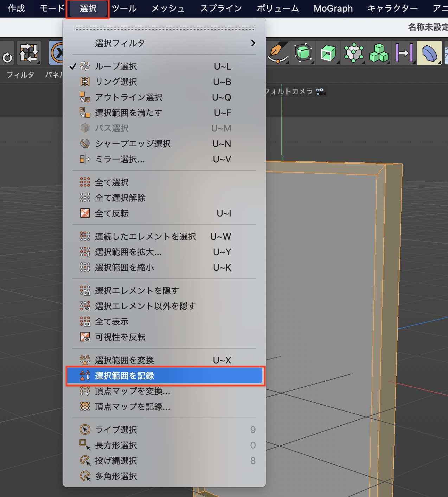Open the MoGraph menu
The image size is (448, 497).
333,8
